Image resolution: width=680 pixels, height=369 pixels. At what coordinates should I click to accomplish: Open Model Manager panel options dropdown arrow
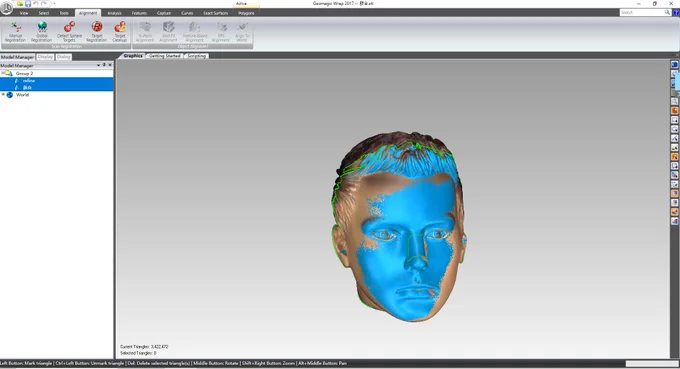point(98,65)
